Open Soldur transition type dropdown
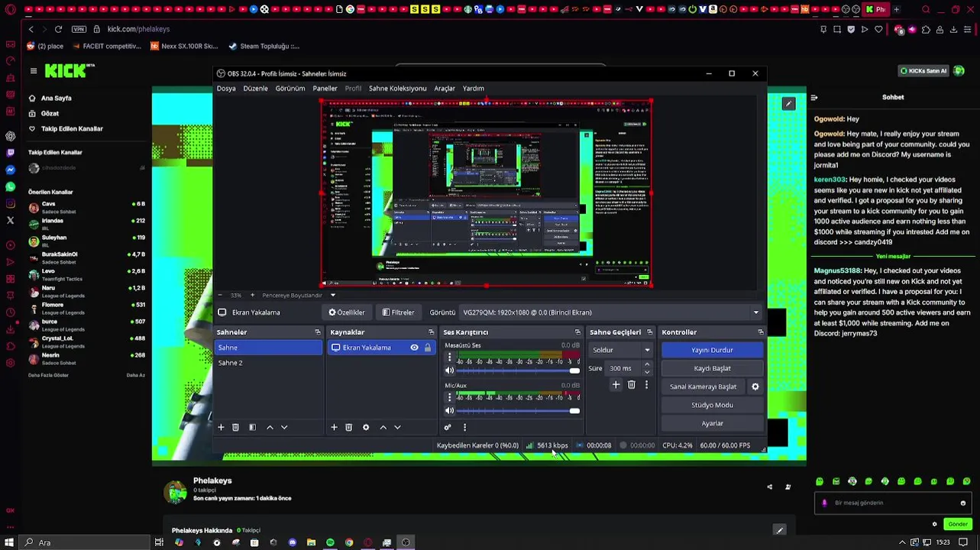The width and height of the screenshot is (980, 550). click(621, 350)
